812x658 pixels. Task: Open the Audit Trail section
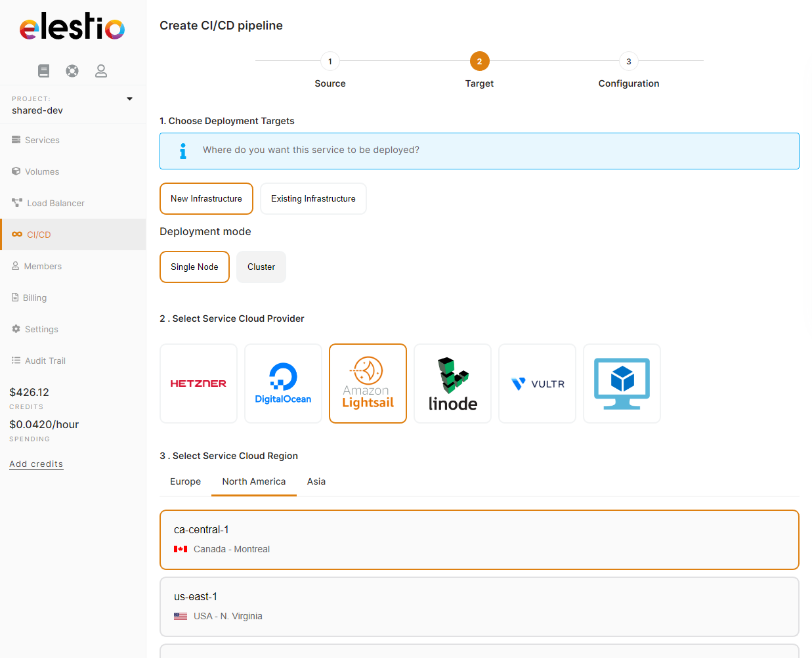tap(45, 361)
